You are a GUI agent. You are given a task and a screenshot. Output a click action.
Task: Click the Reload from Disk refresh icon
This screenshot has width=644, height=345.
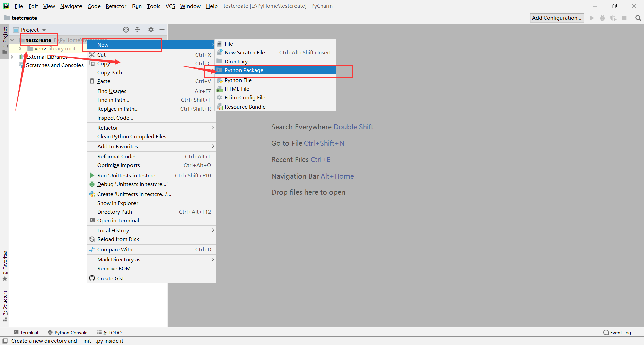tap(92, 239)
